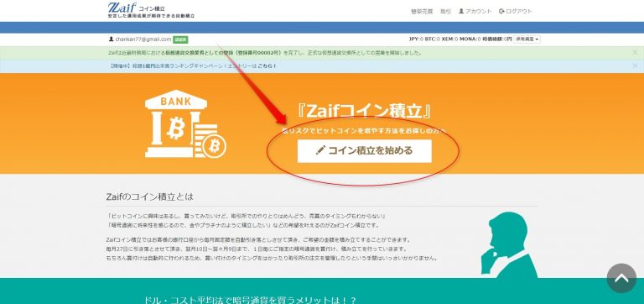Open the 取引 trading menu item
The width and height of the screenshot is (644, 304).
click(445, 11)
